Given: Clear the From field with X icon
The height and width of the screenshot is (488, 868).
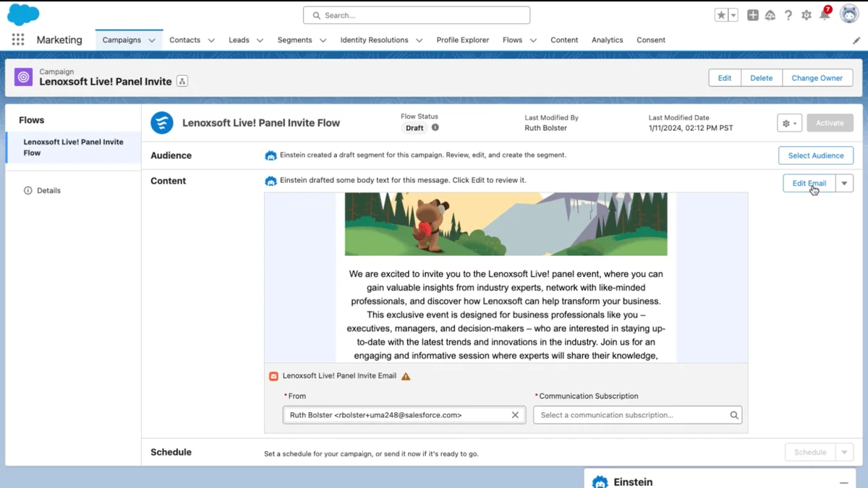Looking at the screenshot, I should tap(515, 415).
